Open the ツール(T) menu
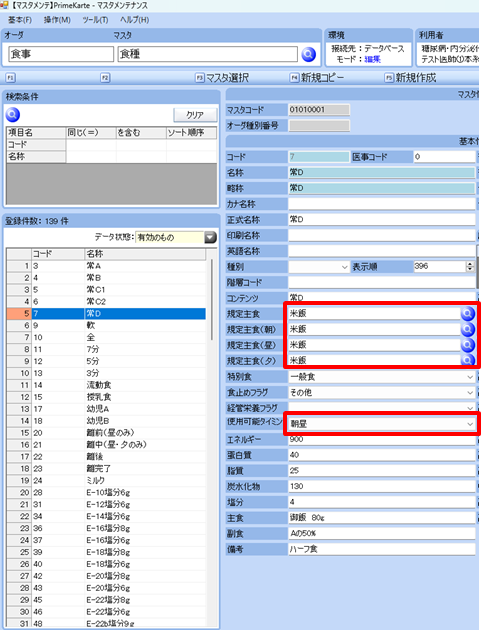The image size is (482, 630). click(x=95, y=20)
